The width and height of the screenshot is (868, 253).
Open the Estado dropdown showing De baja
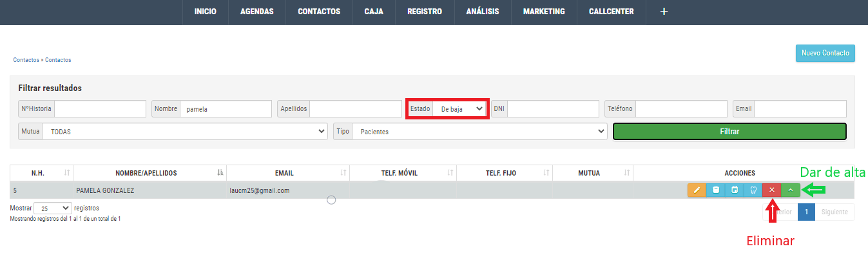click(x=460, y=109)
